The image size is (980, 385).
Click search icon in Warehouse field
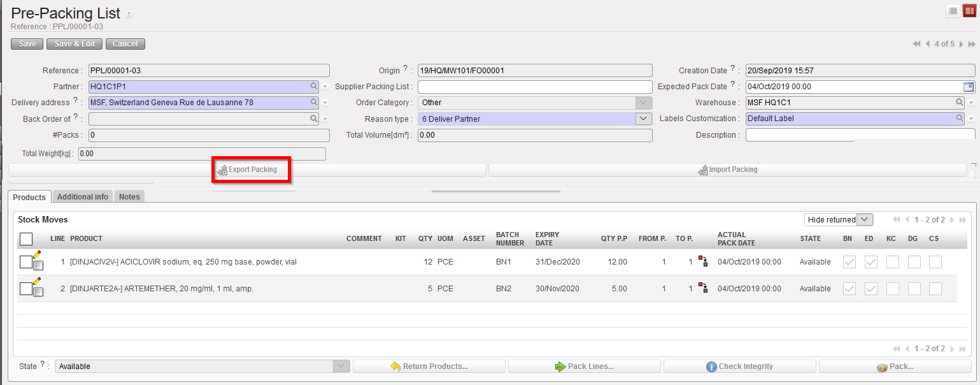pos(959,102)
